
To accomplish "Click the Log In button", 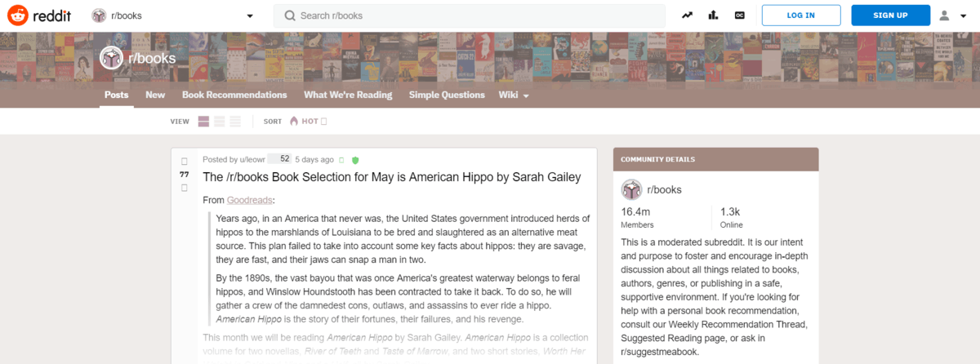I will point(800,16).
